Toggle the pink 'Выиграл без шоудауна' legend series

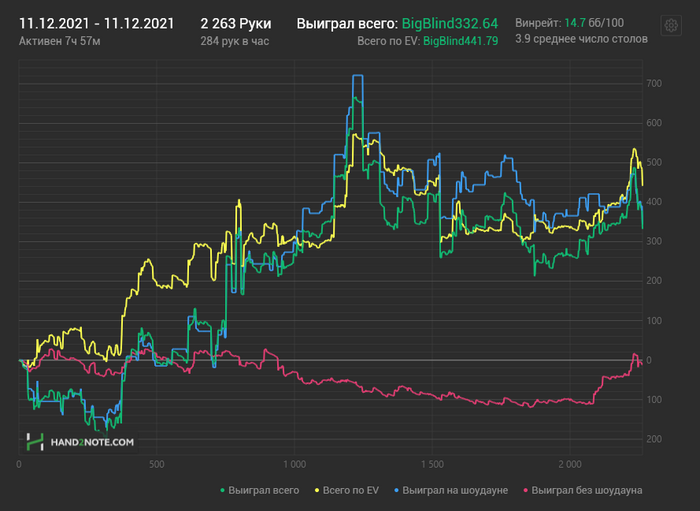pos(583,490)
